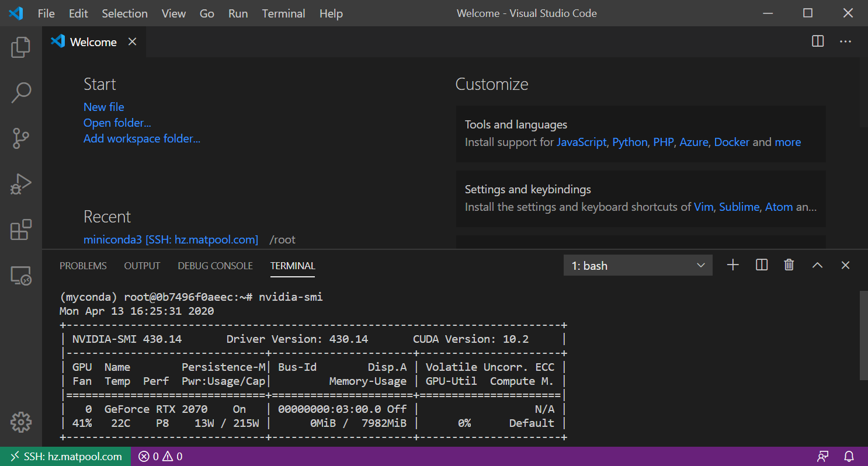This screenshot has width=868, height=466.
Task: Click the VS Code logo in title bar
Action: 16,13
